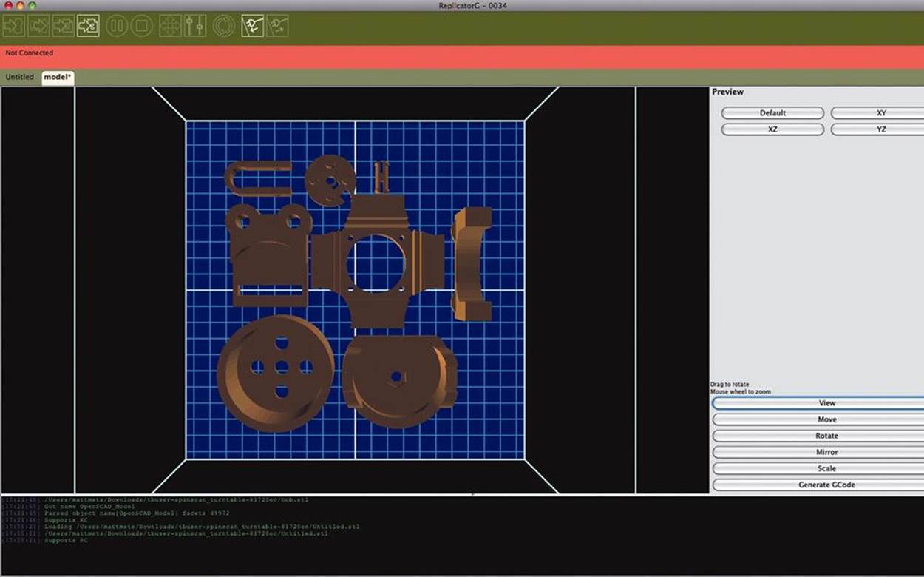The height and width of the screenshot is (577, 924).
Task: Select the XZ preview button
Action: pyautogui.click(x=772, y=129)
